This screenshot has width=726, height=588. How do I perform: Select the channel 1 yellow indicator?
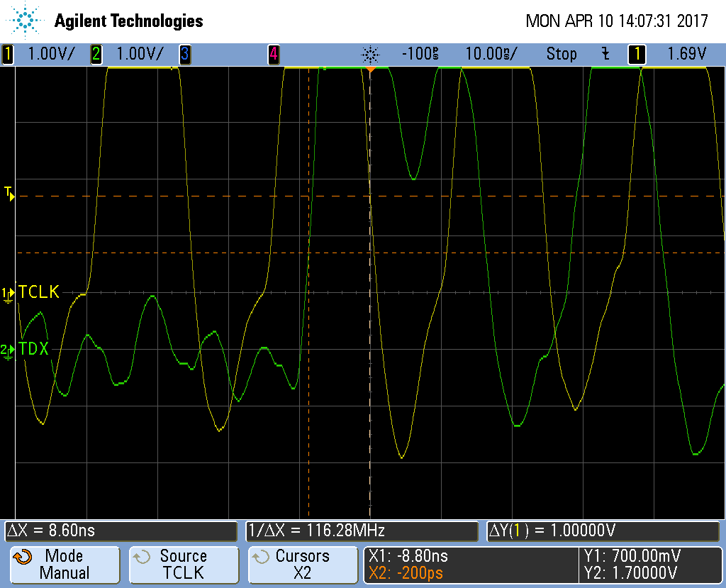click(x=8, y=54)
